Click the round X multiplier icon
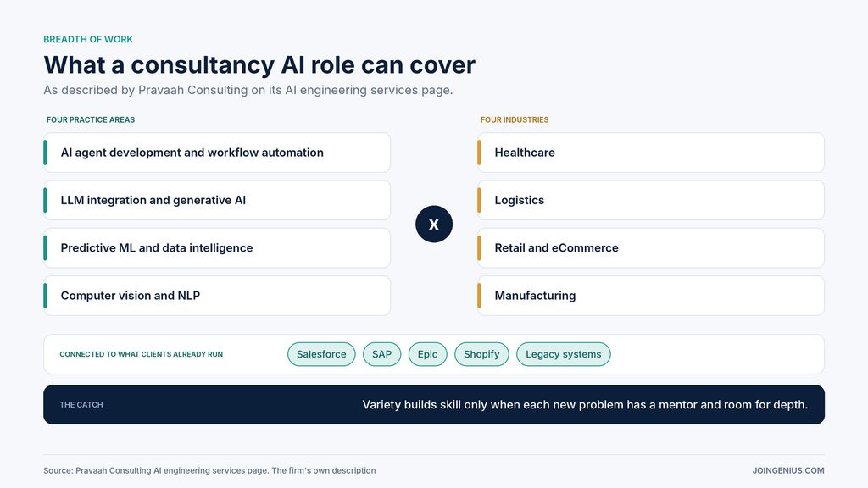The image size is (868, 488). 434,224
